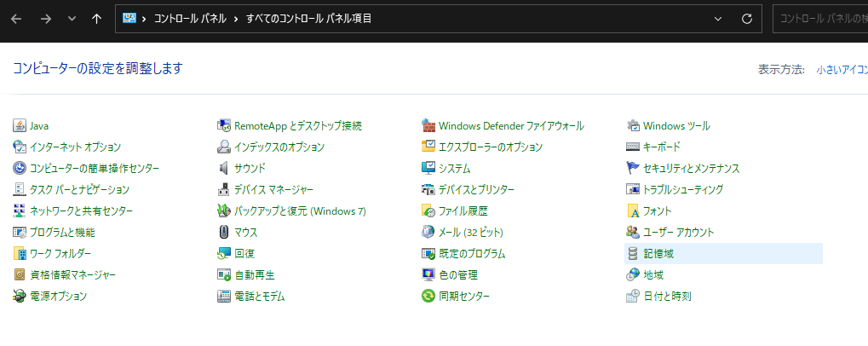Expand the address bar history chevron
This screenshot has height=346, width=868.
(718, 19)
